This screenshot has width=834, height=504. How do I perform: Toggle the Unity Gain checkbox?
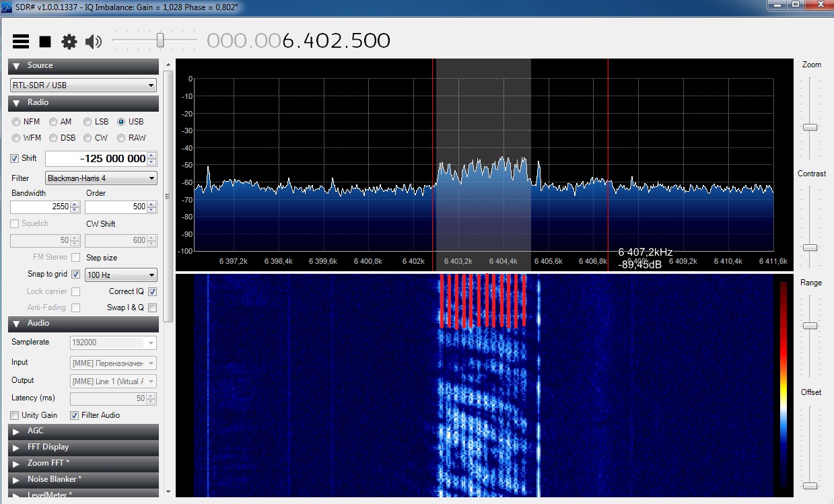(x=15, y=415)
